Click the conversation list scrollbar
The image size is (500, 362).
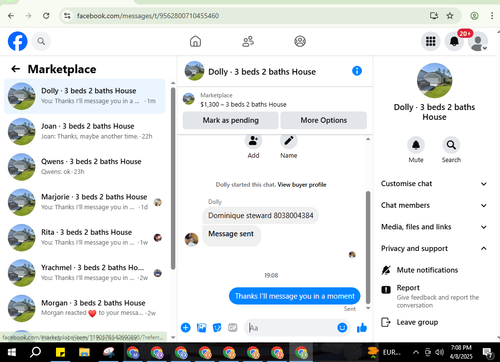[x=173, y=178]
